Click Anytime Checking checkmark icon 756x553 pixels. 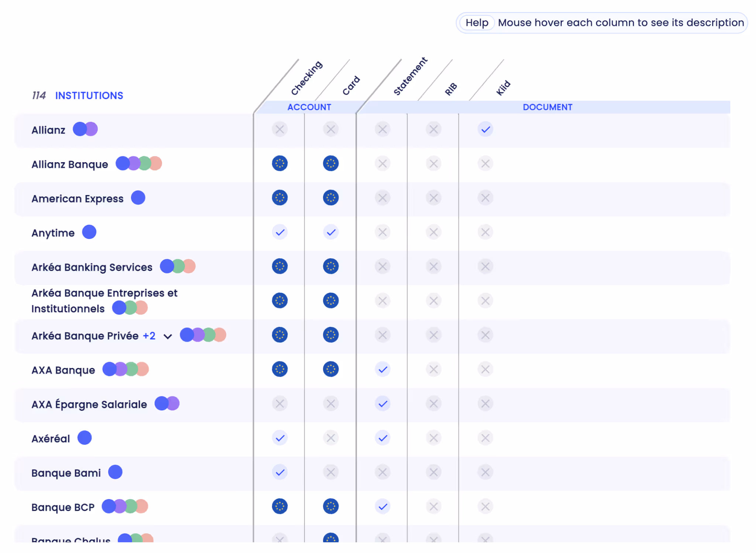click(279, 232)
